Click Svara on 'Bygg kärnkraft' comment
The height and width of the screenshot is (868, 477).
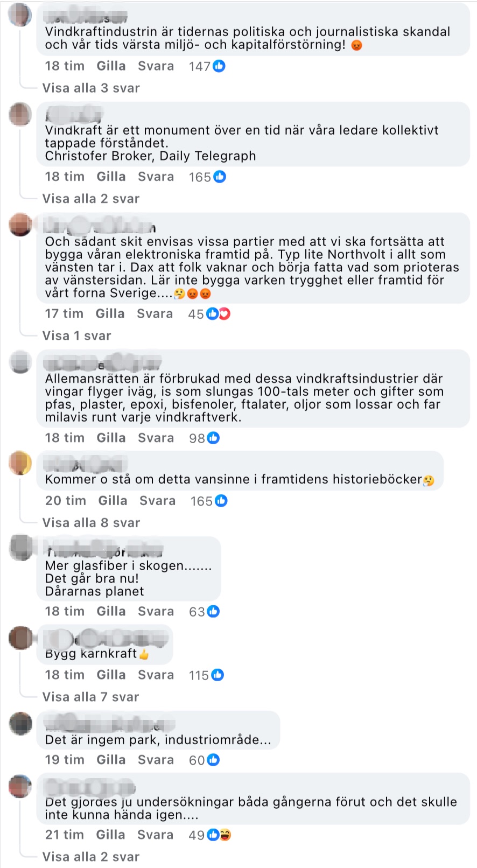[156, 675]
